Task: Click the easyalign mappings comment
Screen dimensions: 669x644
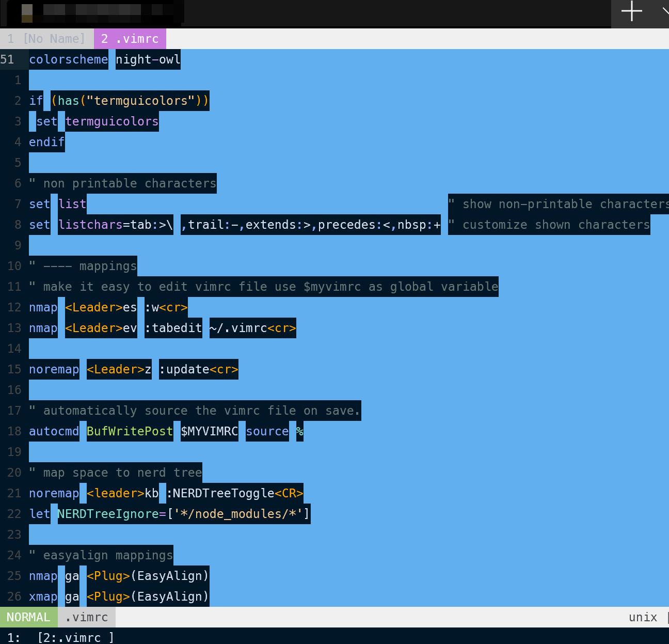Action: (101, 555)
